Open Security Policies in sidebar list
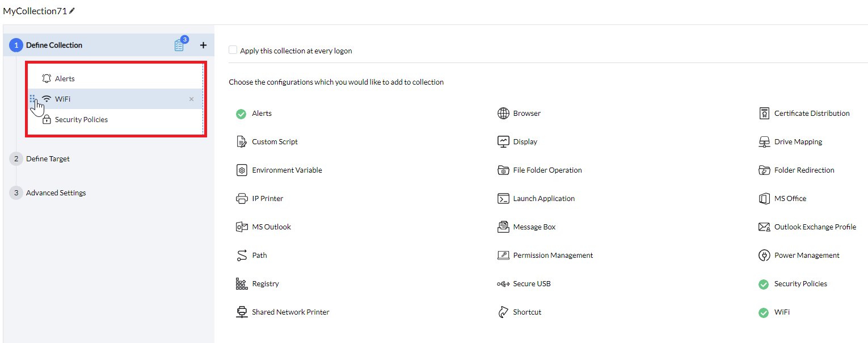 [81, 120]
